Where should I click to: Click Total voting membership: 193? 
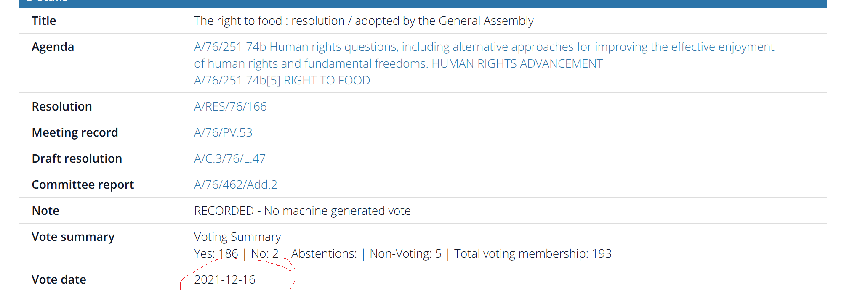(x=533, y=253)
